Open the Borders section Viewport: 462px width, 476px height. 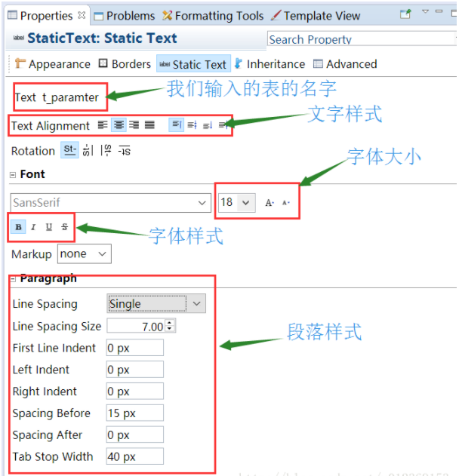click(125, 64)
